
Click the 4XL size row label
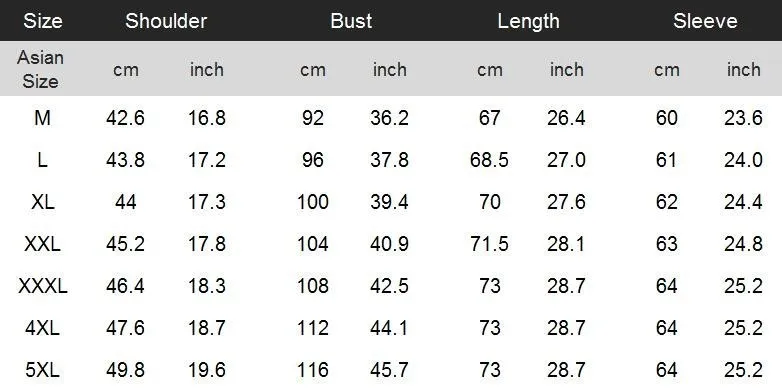[43, 328]
